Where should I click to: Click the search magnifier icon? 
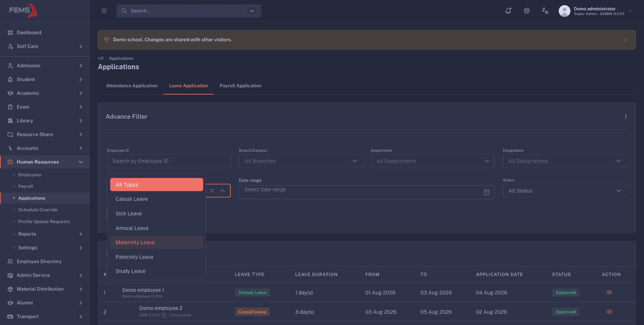[124, 11]
